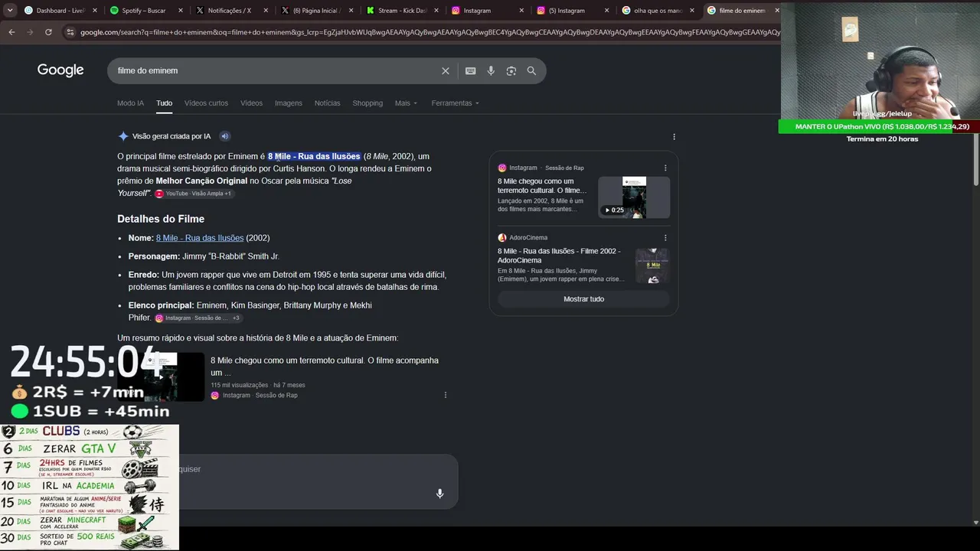
Task: Search by image with Google Lens
Action: coord(511,71)
